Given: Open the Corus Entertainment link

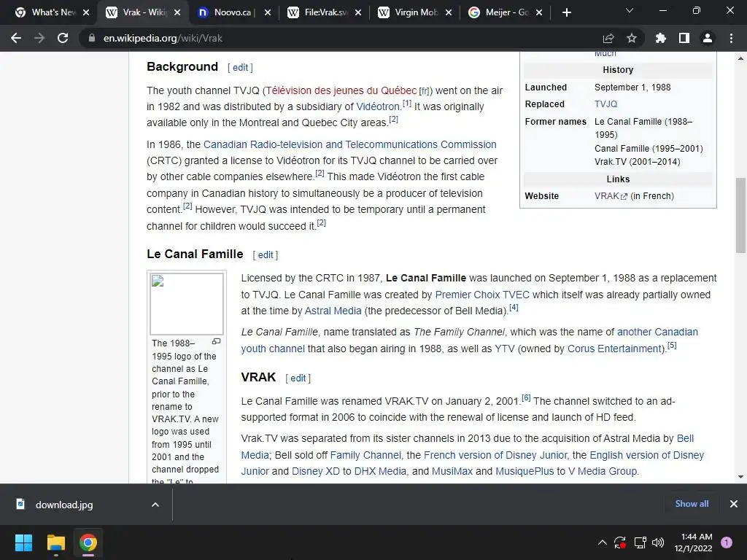Looking at the screenshot, I should pyautogui.click(x=614, y=349).
